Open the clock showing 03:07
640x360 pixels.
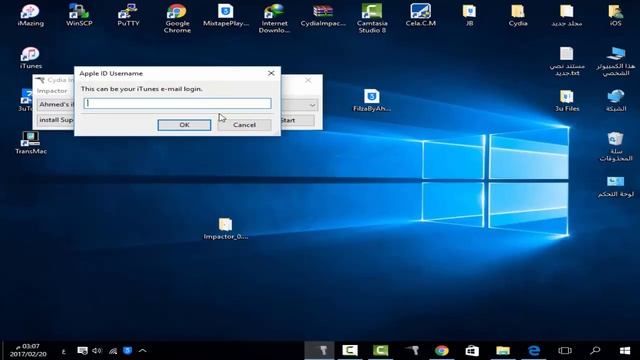click(29, 350)
